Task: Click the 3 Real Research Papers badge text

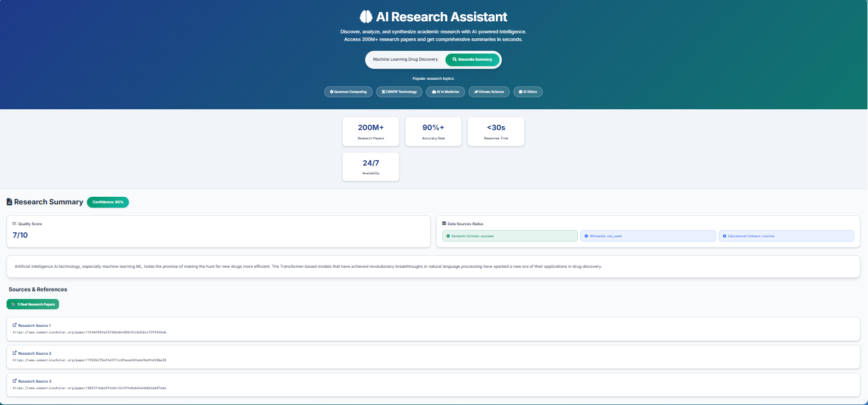Action: tap(36, 304)
